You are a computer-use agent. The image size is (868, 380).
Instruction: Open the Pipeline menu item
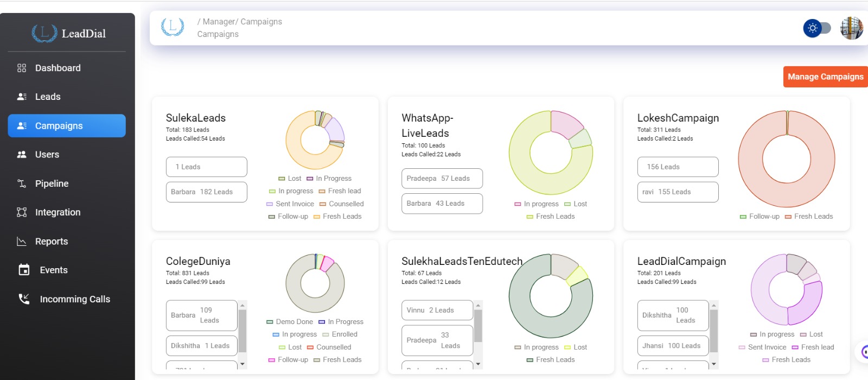click(x=67, y=183)
